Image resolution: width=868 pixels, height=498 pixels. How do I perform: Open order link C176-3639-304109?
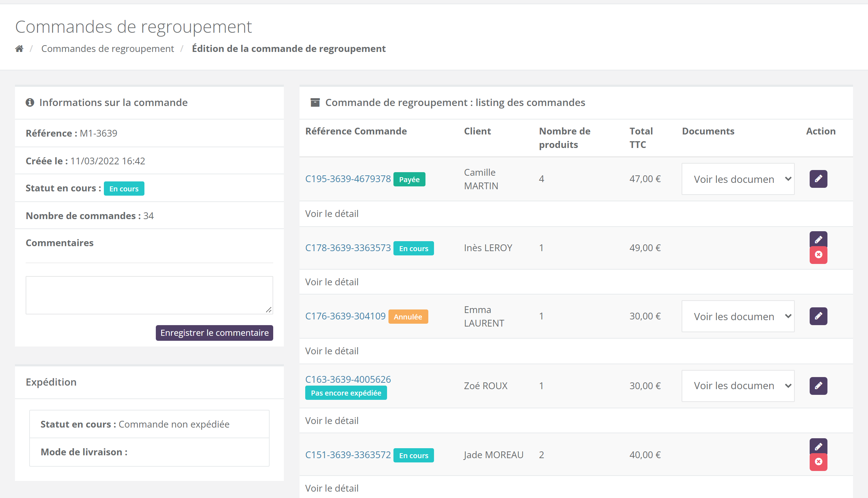pos(345,316)
